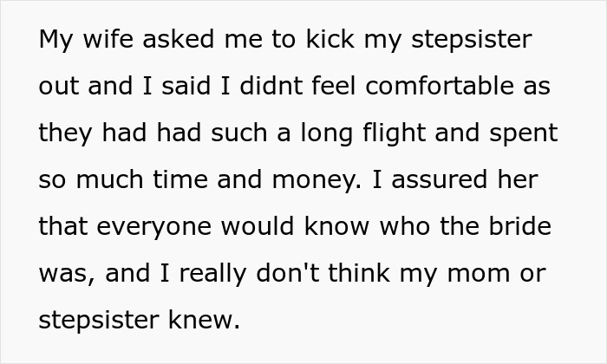Click the word "wife" in the text
This screenshot has width=607, height=364.
coord(108,39)
